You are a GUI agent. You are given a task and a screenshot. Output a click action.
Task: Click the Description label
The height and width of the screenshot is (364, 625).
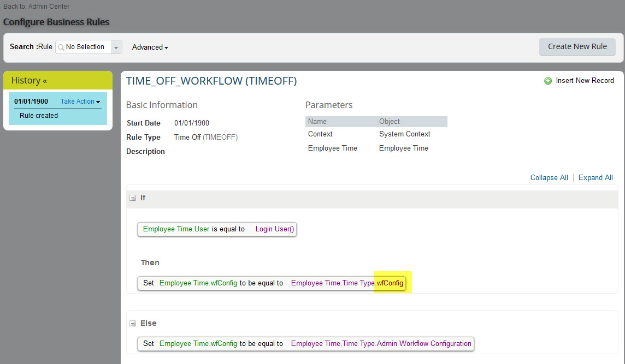[x=145, y=151]
